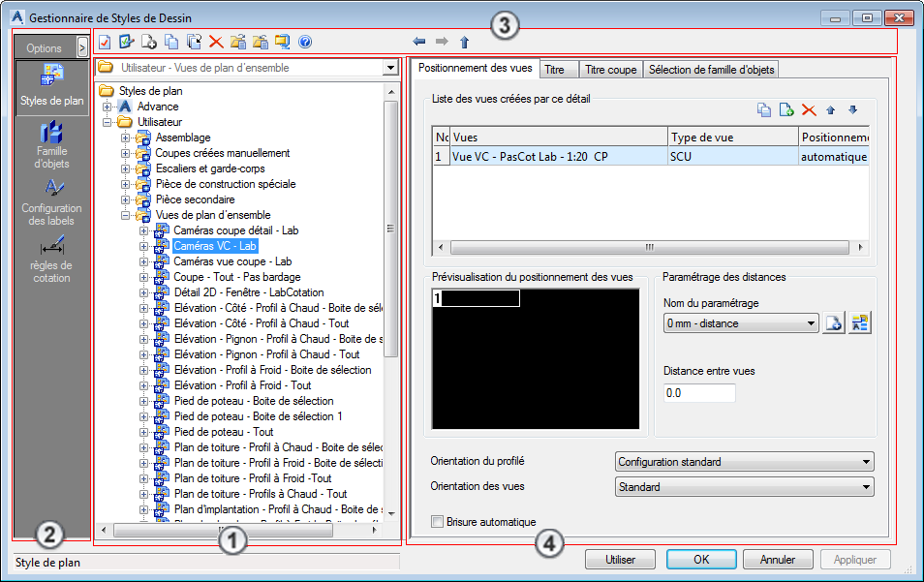Select Détail 2D - Fenêtre - LabCotation item
The height and width of the screenshot is (582, 924).
[249, 292]
